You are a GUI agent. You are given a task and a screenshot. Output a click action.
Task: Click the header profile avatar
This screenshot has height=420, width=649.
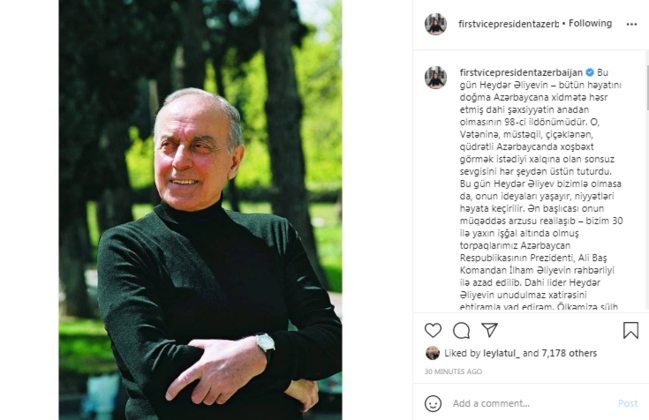click(x=435, y=24)
